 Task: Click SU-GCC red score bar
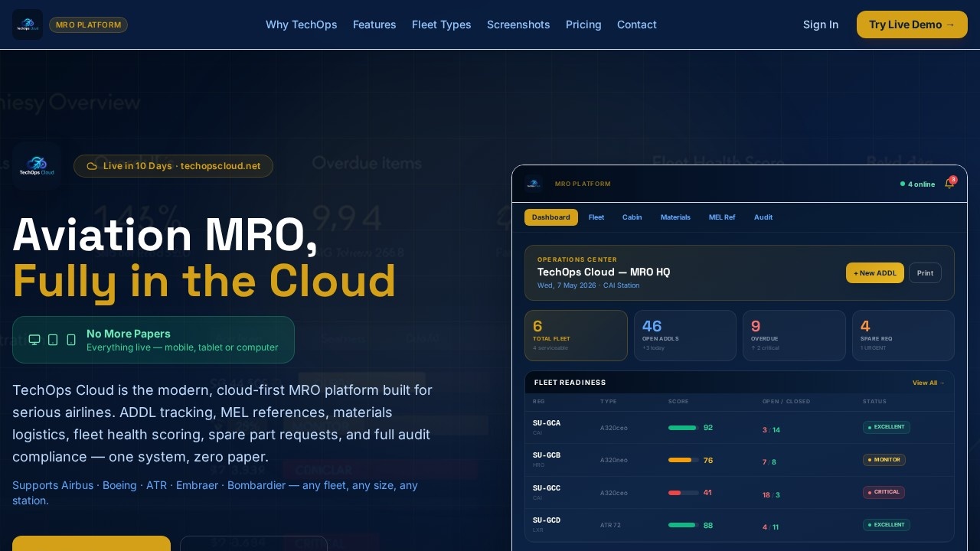683,493
